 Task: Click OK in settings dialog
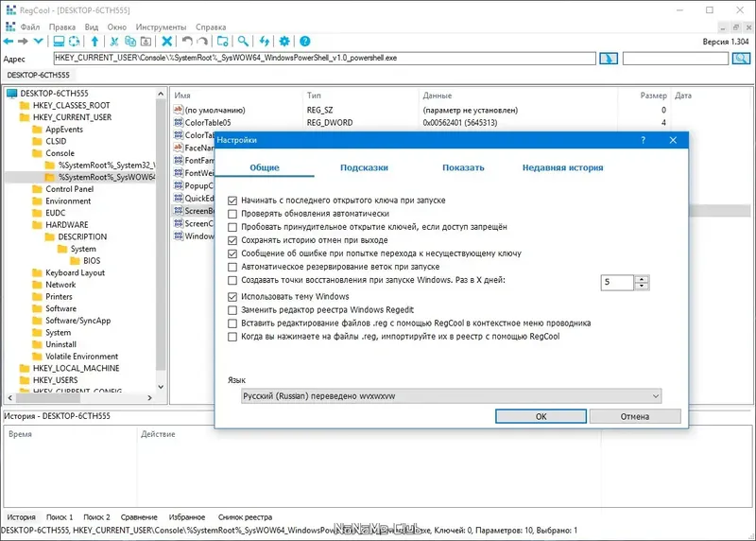541,416
